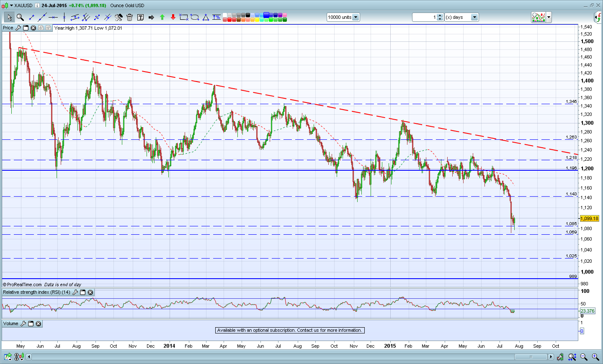
Task: Insert a black right arrow marker
Action: [x=151, y=17]
